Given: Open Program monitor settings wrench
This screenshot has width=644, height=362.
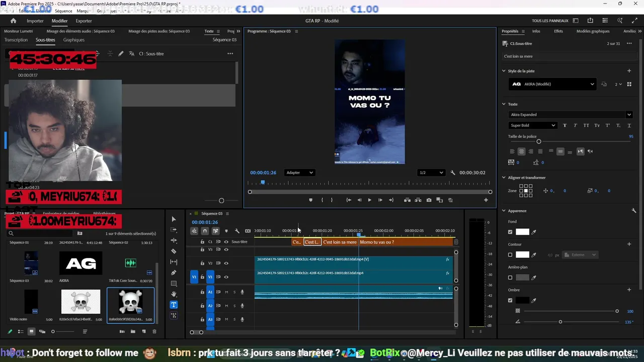Looking at the screenshot, I should [453, 172].
